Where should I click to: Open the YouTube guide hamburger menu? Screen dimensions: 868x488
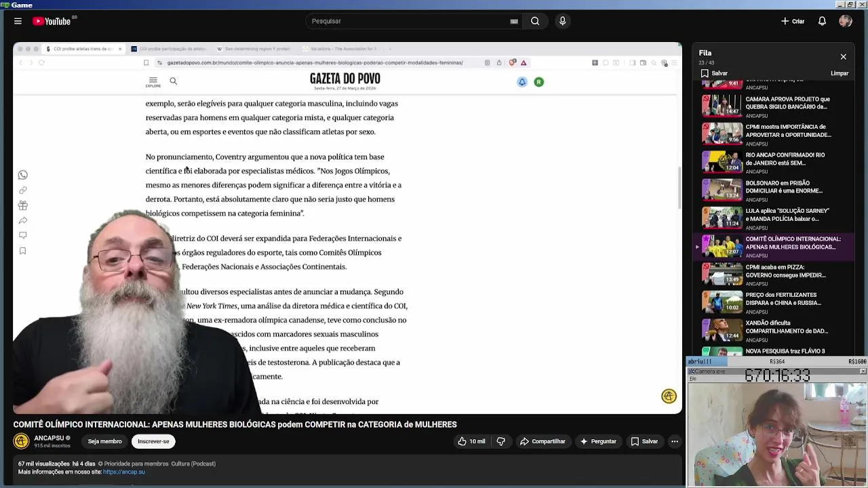click(18, 21)
